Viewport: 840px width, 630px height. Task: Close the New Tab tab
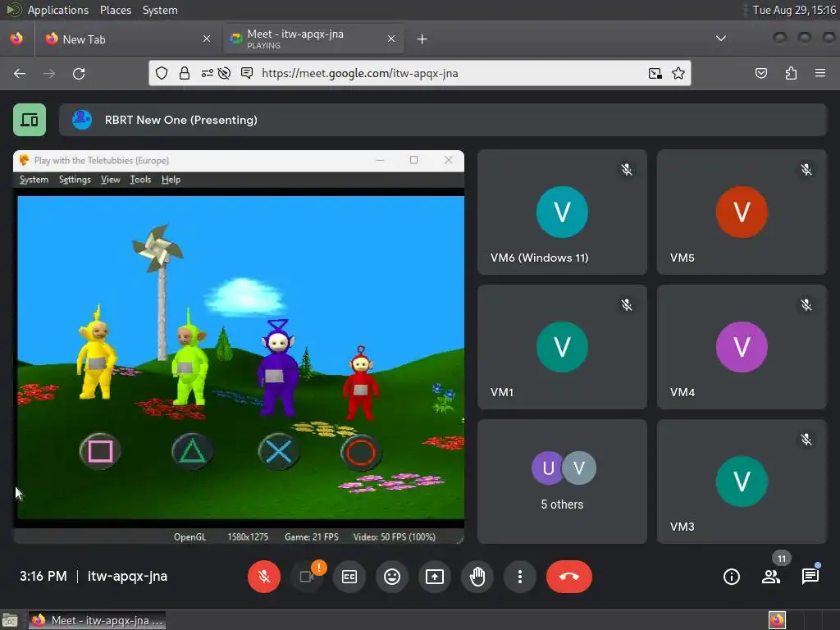pos(207,39)
